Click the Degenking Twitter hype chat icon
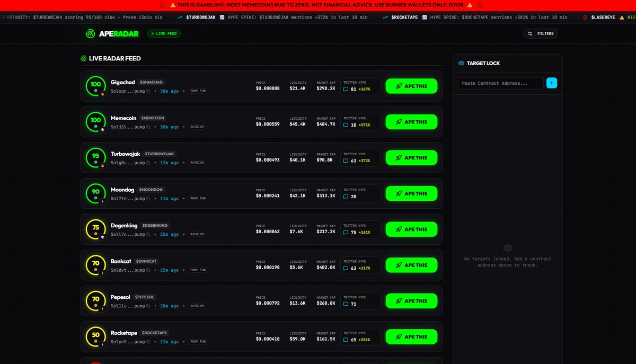This screenshot has height=364, width=636. (346, 233)
